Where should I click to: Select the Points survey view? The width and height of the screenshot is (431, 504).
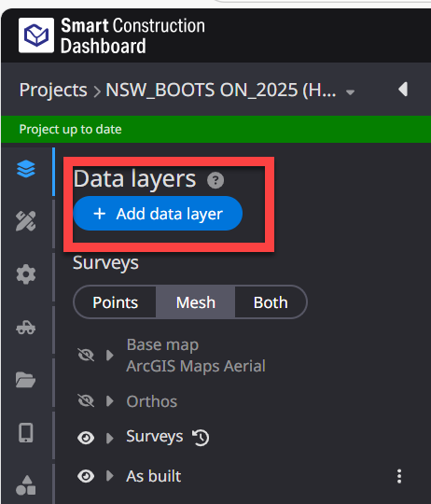(116, 302)
